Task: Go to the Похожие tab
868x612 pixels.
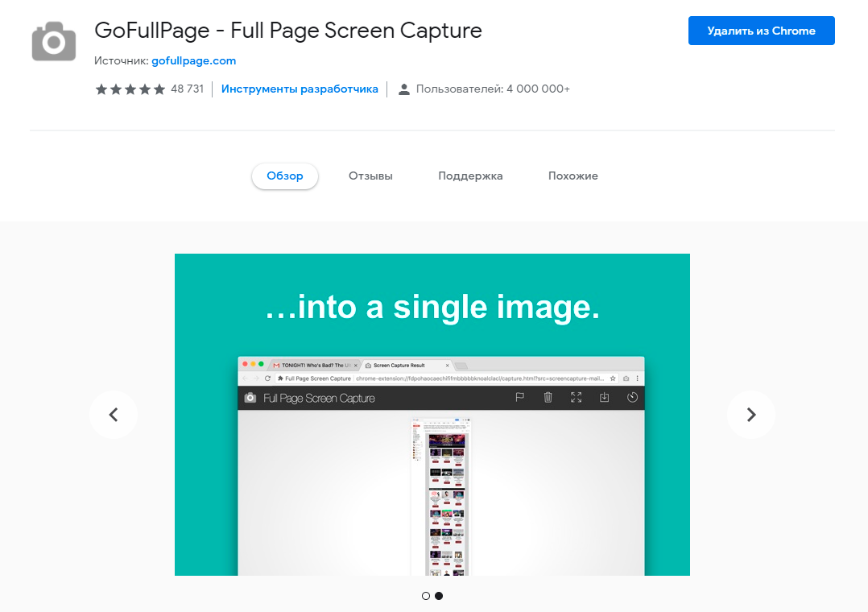Action: (573, 176)
